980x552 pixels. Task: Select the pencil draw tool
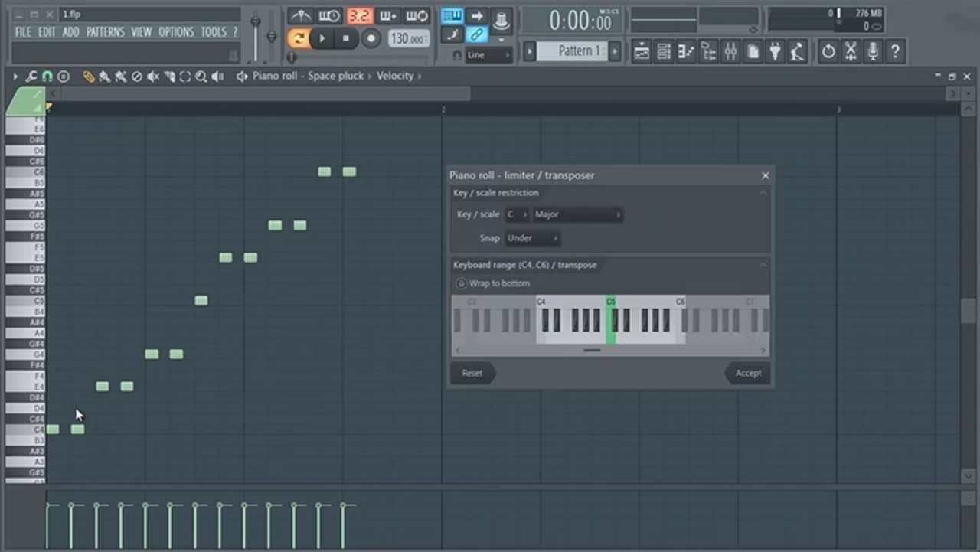coord(88,77)
